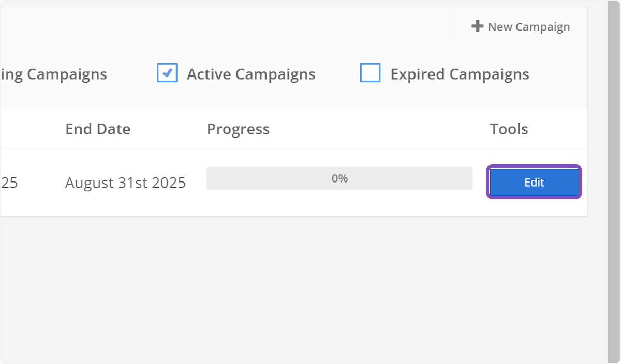The width and height of the screenshot is (621, 364).
Task: Edit the campaign ending August 31st 2025
Action: pyautogui.click(x=534, y=182)
